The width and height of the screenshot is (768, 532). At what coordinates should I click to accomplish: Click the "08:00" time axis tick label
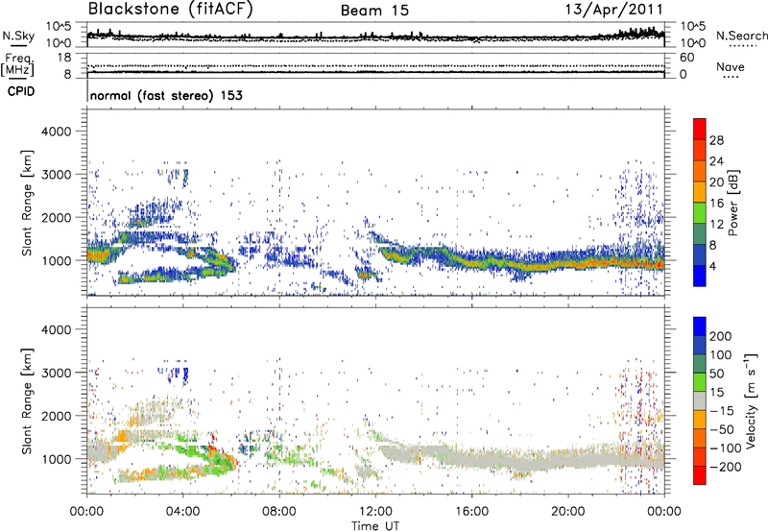(x=279, y=512)
